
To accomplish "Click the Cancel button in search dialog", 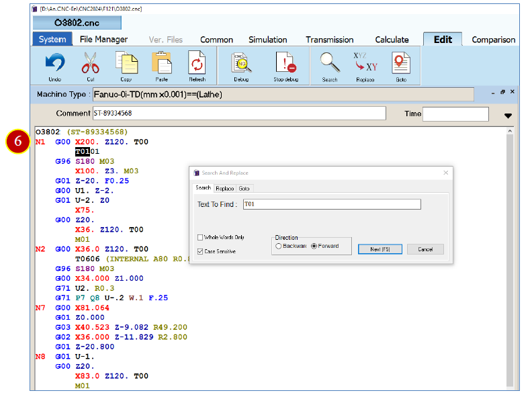I will tap(425, 249).
